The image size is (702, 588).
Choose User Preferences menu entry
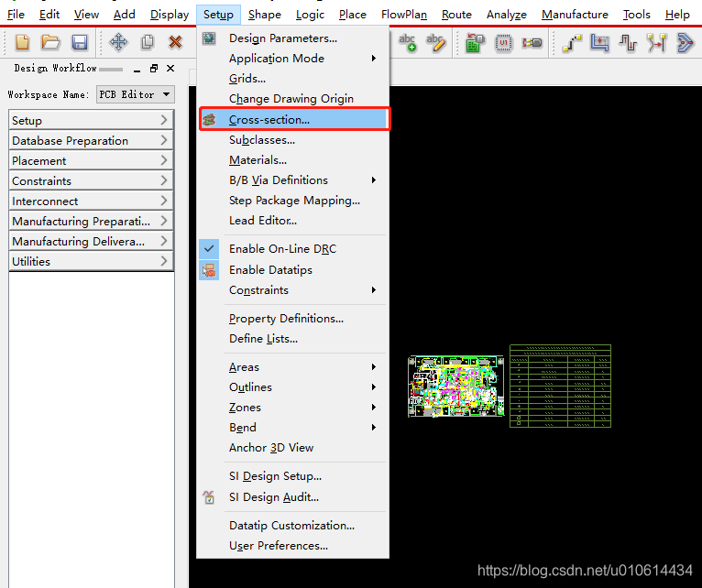pos(278,546)
